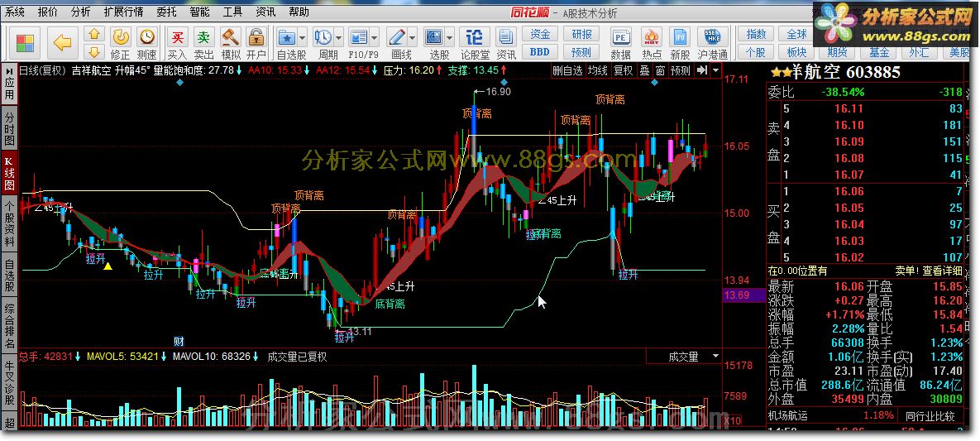Viewport: 980px width, 441px height.
Task: Open the 智能 menu
Action: [200, 12]
